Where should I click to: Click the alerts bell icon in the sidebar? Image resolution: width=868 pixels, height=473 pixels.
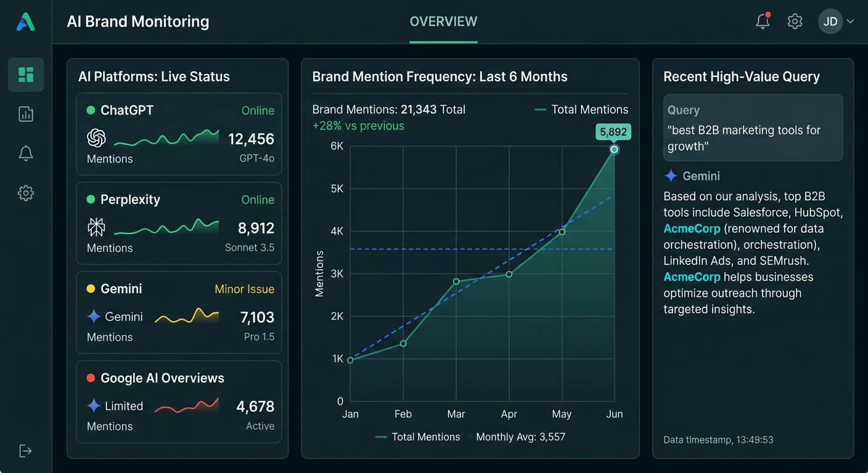pos(25,153)
